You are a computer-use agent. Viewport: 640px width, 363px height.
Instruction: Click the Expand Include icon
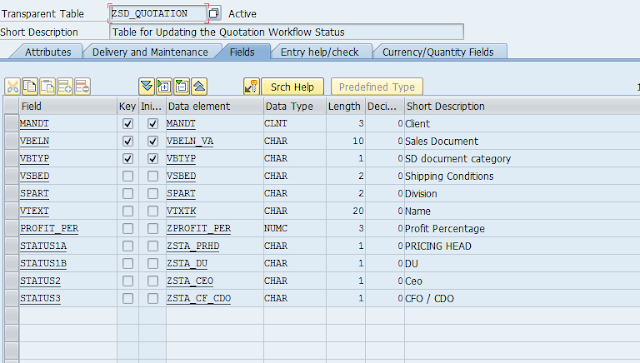pyautogui.click(x=164, y=87)
